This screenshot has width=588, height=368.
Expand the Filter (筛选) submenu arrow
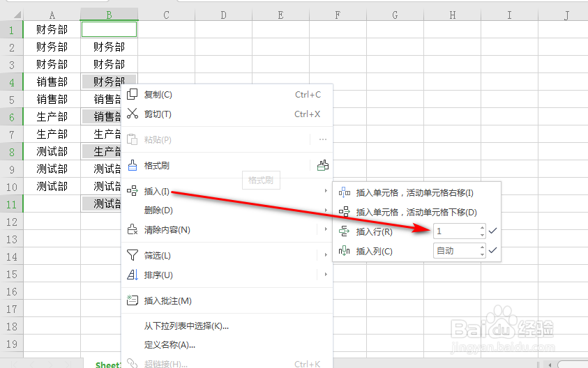tap(326, 255)
